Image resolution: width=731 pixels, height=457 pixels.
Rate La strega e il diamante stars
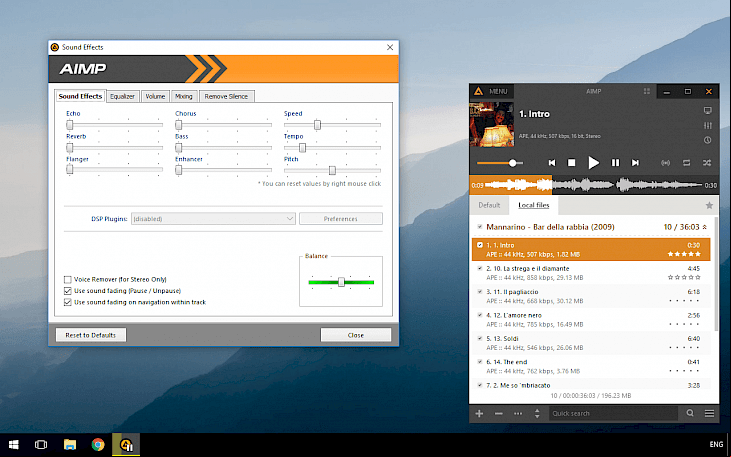coord(684,277)
